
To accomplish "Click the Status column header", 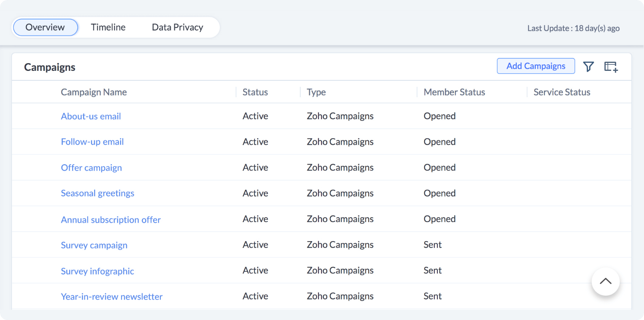I will (255, 92).
